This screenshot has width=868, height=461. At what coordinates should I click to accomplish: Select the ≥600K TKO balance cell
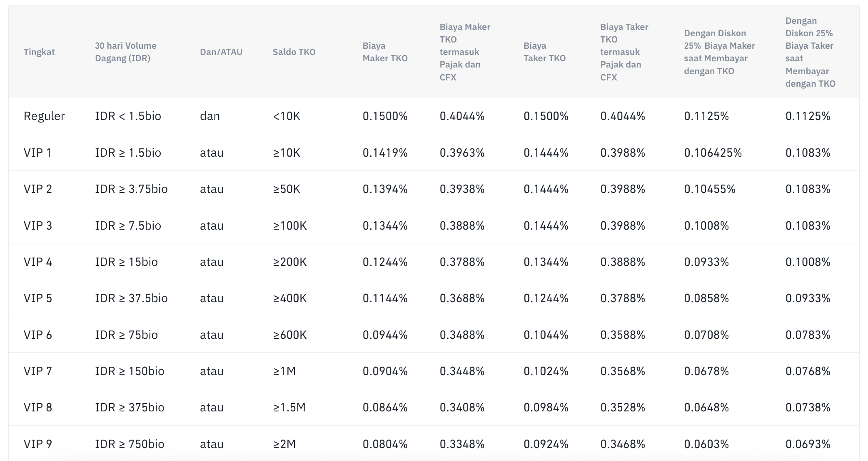pyautogui.click(x=290, y=335)
